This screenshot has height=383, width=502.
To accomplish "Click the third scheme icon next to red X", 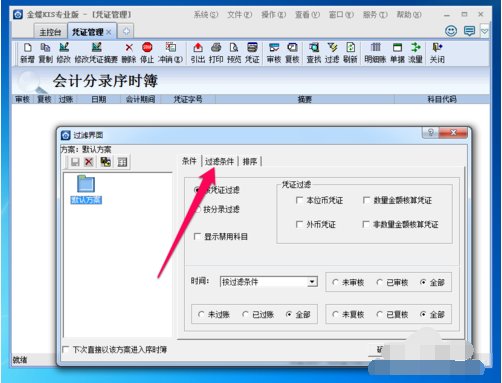I will point(106,162).
